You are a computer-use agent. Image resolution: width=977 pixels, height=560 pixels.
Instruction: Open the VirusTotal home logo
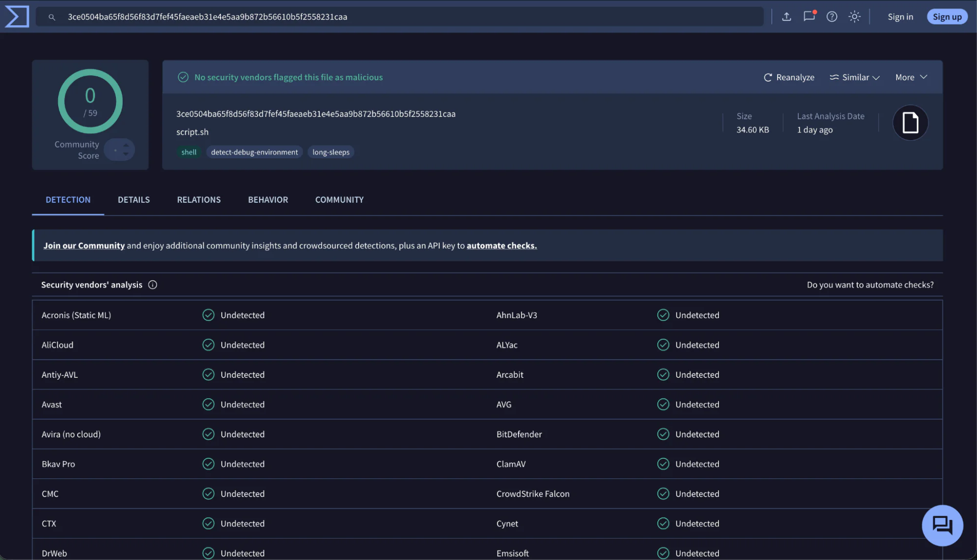click(17, 17)
